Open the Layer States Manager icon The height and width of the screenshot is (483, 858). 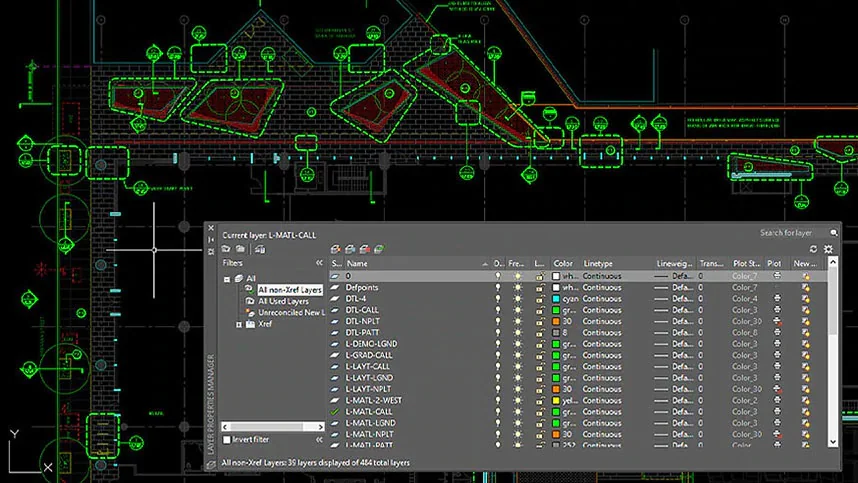coord(259,248)
